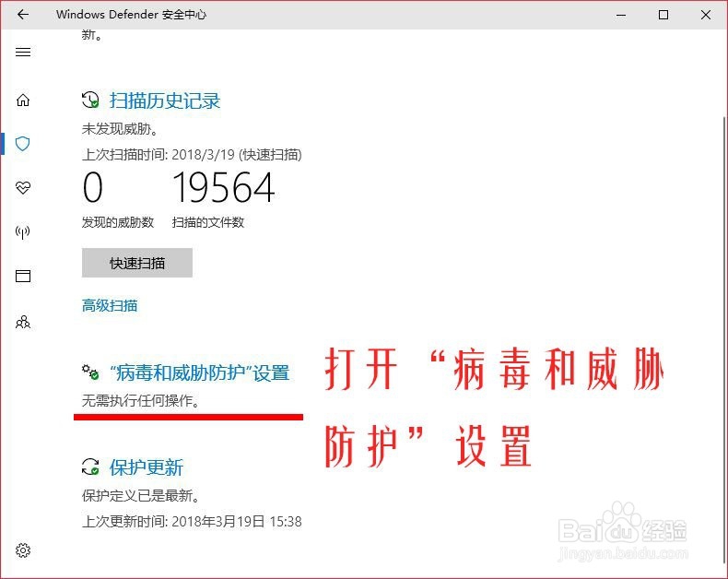728x579 pixels.
Task: Click the protection updates refresh icon
Action: [x=90, y=467]
